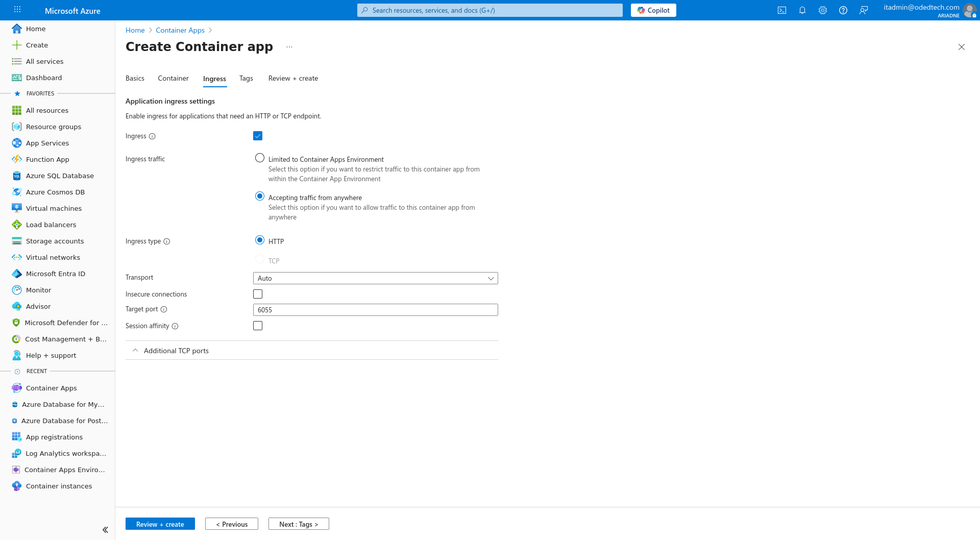Select the Ingress tab

[x=214, y=79]
